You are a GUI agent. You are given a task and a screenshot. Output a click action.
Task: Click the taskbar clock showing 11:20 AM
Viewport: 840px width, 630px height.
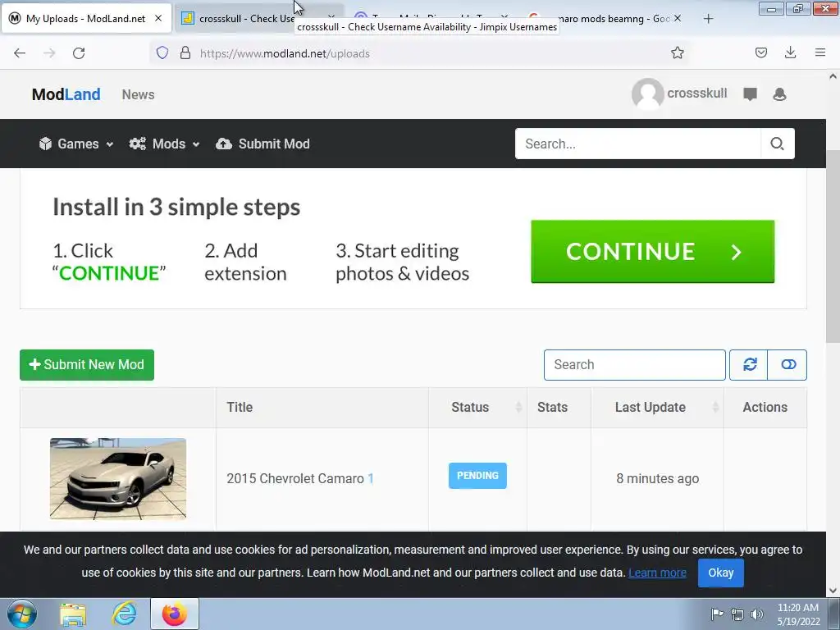pos(797,614)
